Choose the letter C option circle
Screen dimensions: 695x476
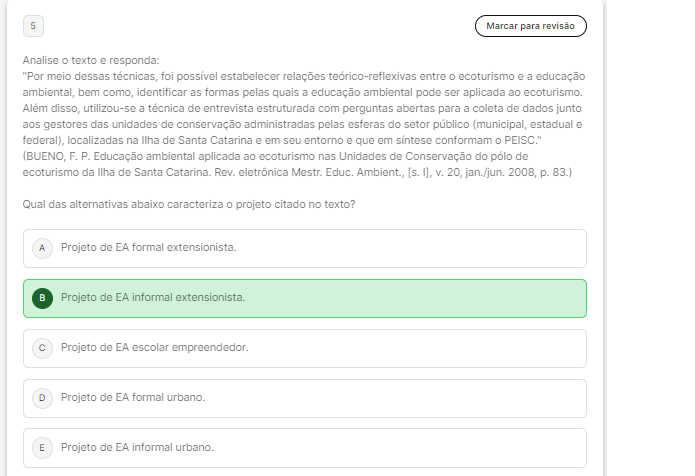(42, 347)
